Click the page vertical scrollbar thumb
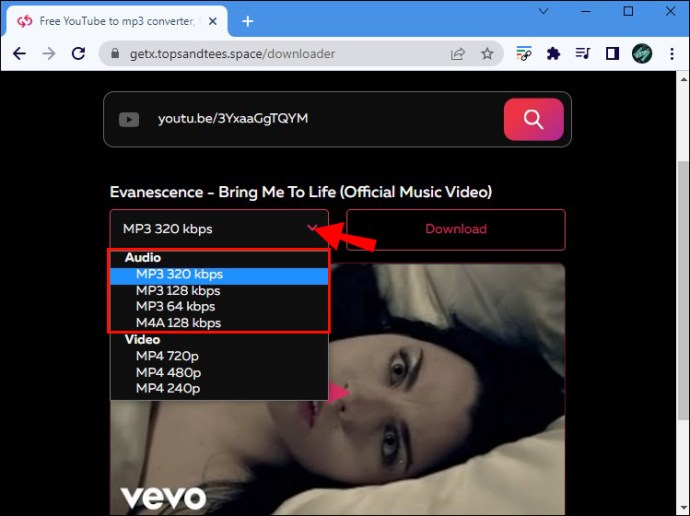The height and width of the screenshot is (516, 690). point(683,290)
